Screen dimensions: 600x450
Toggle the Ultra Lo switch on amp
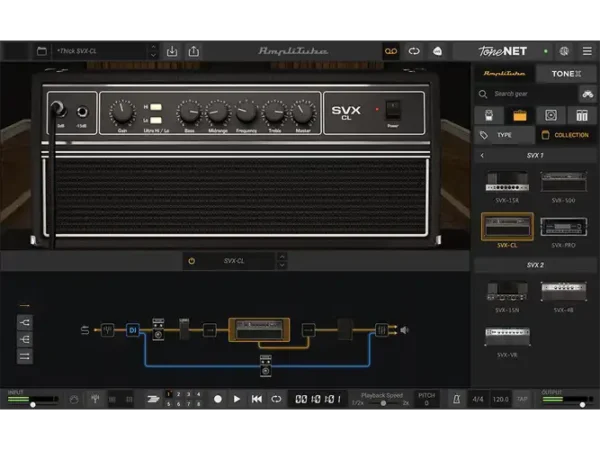156,121
